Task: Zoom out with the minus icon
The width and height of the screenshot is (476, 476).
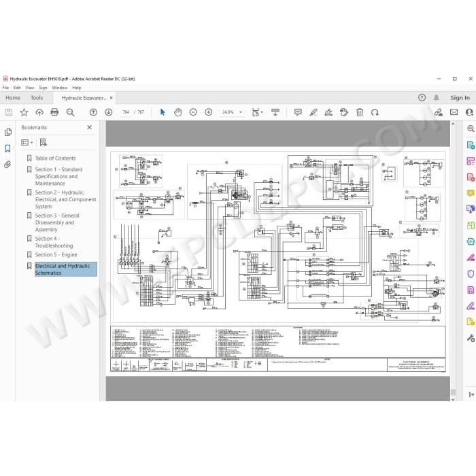Action: coord(193,112)
